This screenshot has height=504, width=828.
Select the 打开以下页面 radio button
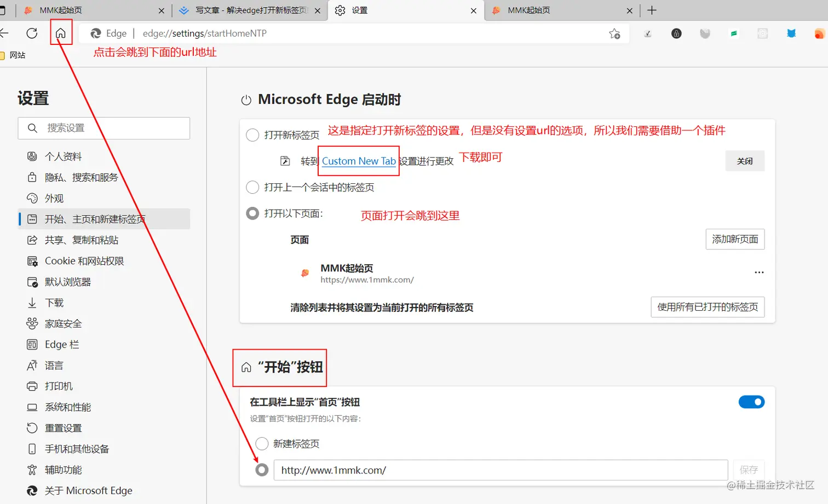(x=252, y=213)
